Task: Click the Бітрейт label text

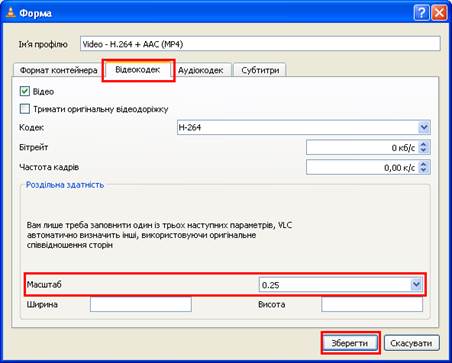Action: coord(34,147)
